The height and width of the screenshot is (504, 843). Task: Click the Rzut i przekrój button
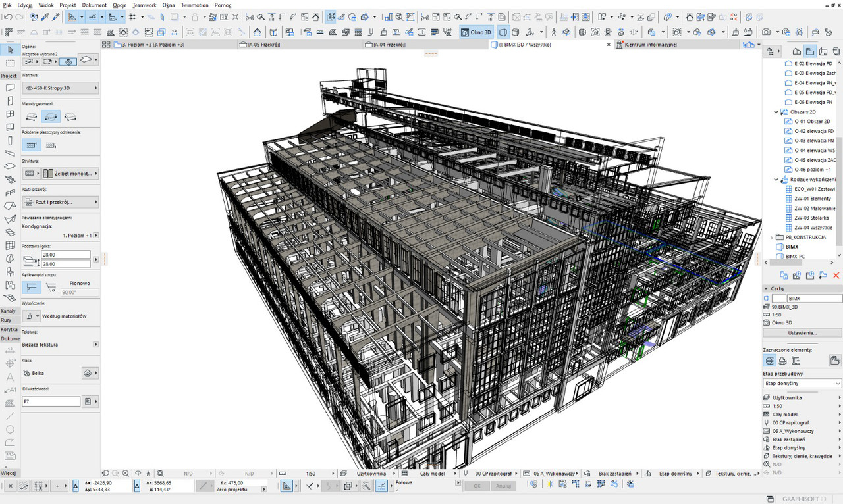pos(60,202)
